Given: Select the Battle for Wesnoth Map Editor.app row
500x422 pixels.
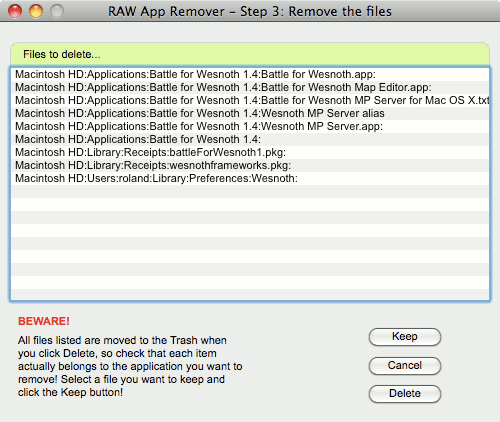Looking at the screenshot, I should tap(250, 87).
